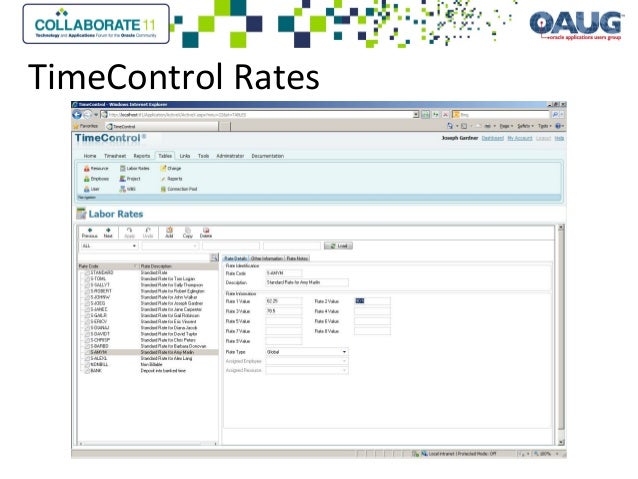Go to Next labor rate record
Image resolution: width=638 pixels, height=479 pixels.
[108, 233]
